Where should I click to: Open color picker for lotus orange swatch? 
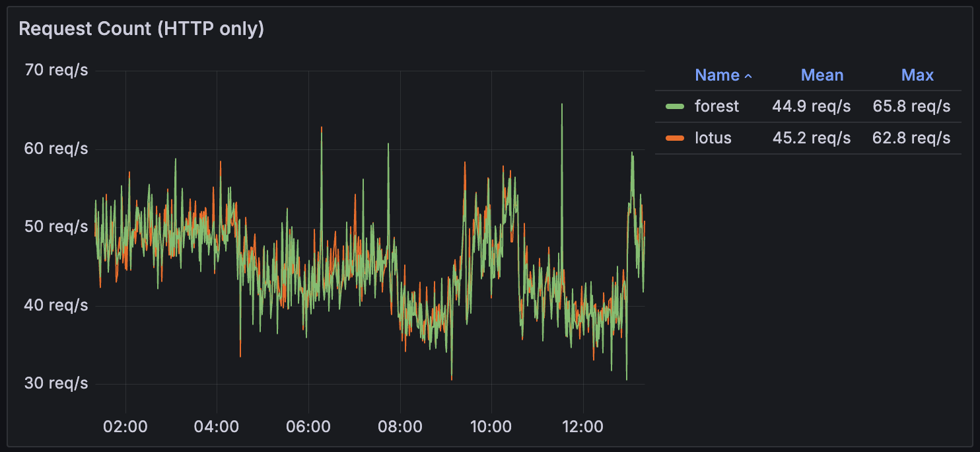[x=675, y=138]
